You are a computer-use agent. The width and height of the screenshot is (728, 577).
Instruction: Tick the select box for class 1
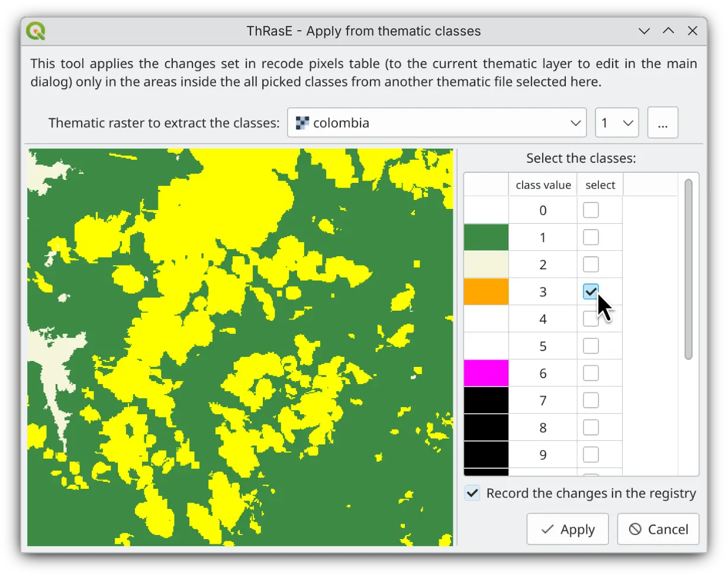pos(591,237)
